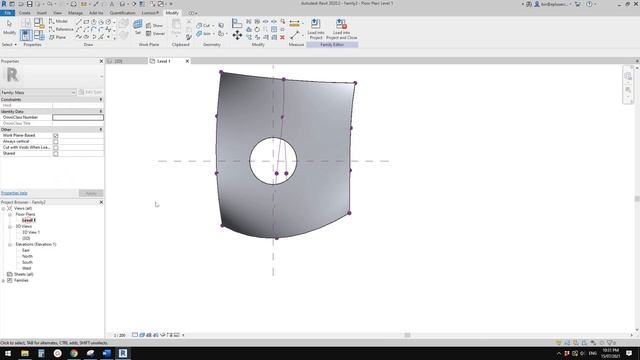
Task: Open the Manage ribbon tab
Action: tap(75, 13)
